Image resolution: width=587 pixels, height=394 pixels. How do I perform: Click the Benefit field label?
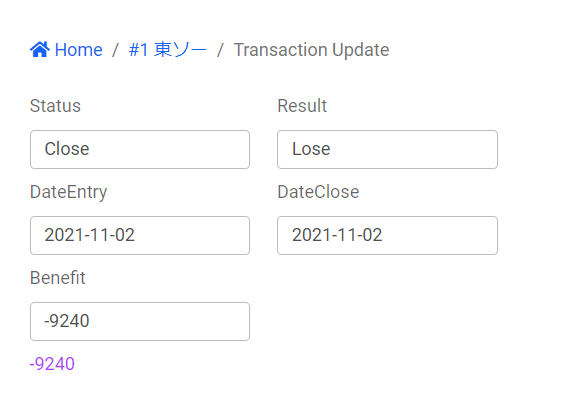tap(58, 278)
